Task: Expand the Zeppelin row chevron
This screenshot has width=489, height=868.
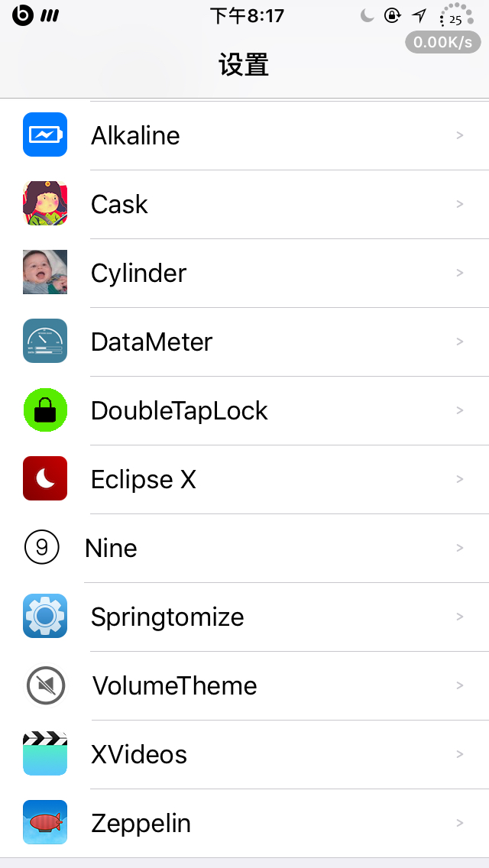Action: [x=460, y=823]
